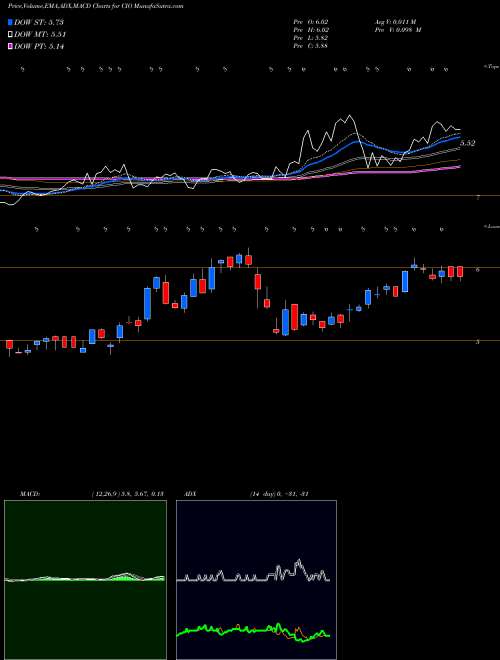
Task: Click the magenta DOW PT legend swatch
Action: pos(10,47)
